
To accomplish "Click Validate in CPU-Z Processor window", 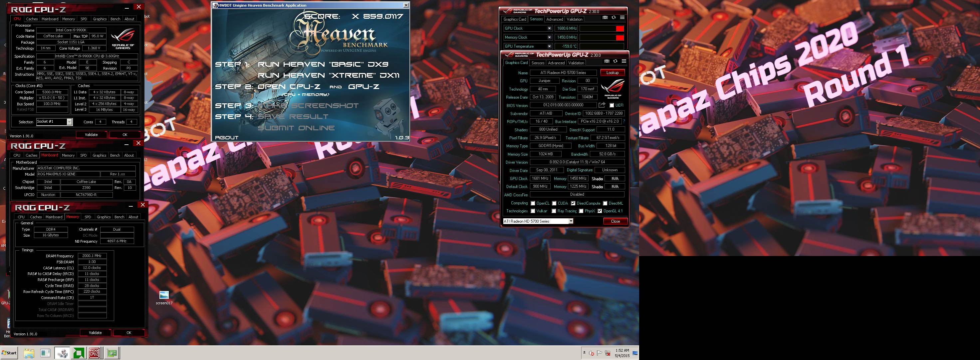I will pos(91,135).
